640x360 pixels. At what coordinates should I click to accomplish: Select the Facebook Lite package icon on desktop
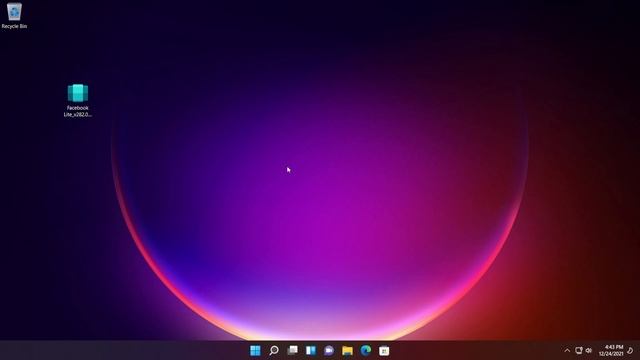[78, 93]
